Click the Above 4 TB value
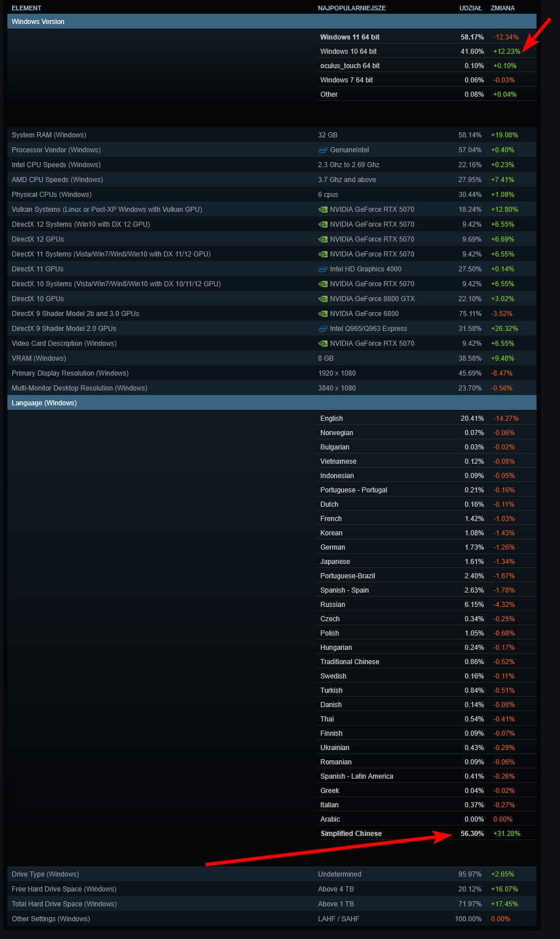Viewport: 560px width, 939px height. tap(336, 889)
